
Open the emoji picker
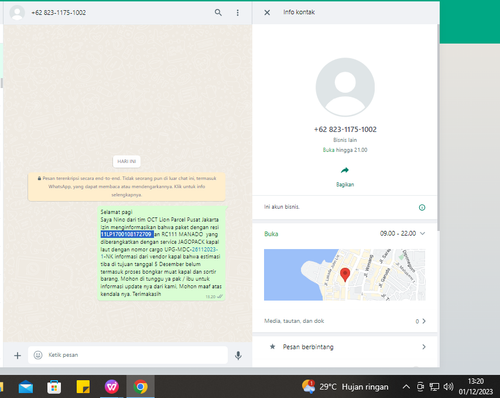coord(38,355)
